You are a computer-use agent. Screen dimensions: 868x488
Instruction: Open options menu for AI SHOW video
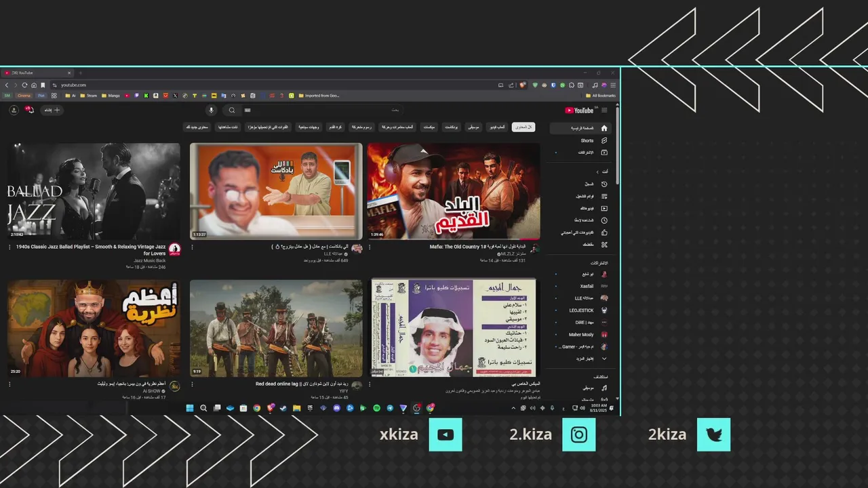pyautogui.click(x=9, y=384)
